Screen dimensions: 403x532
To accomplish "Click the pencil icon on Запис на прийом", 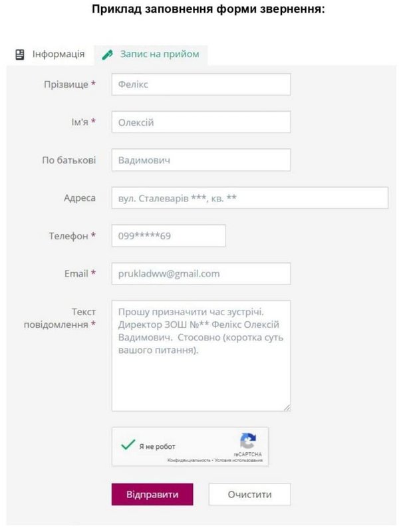I will point(107,55).
